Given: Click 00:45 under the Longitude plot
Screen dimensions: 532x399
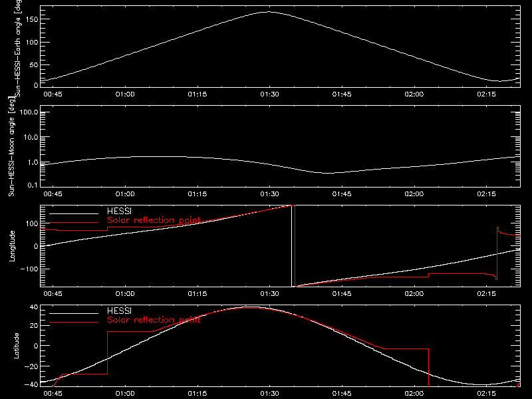Looking at the screenshot, I should coord(53,294).
